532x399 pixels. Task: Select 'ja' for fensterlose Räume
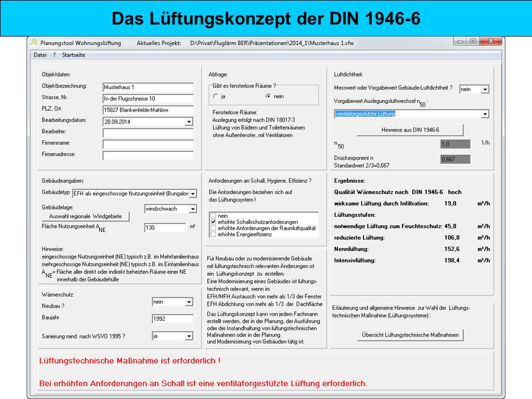point(216,96)
